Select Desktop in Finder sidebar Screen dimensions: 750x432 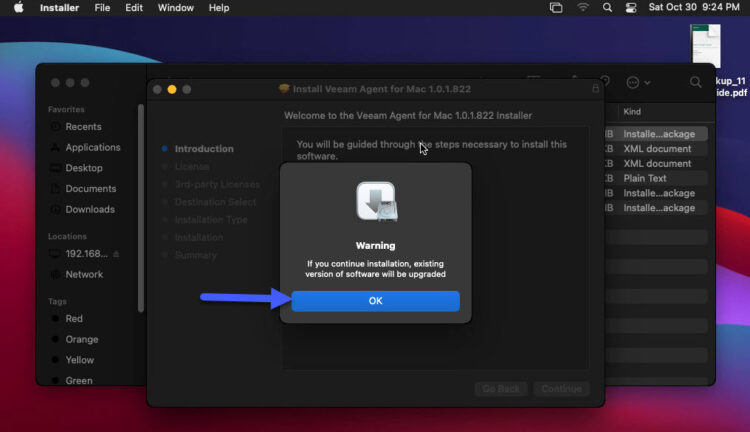click(84, 168)
